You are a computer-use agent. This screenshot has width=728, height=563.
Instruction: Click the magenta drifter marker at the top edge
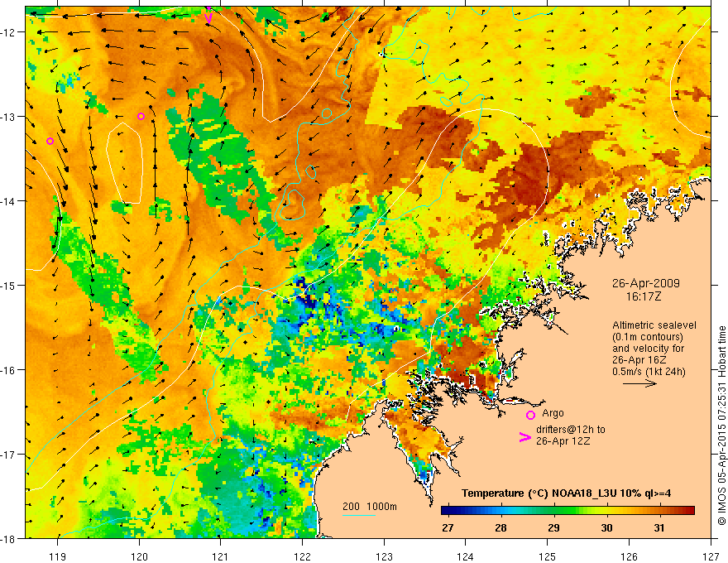tap(209, 17)
